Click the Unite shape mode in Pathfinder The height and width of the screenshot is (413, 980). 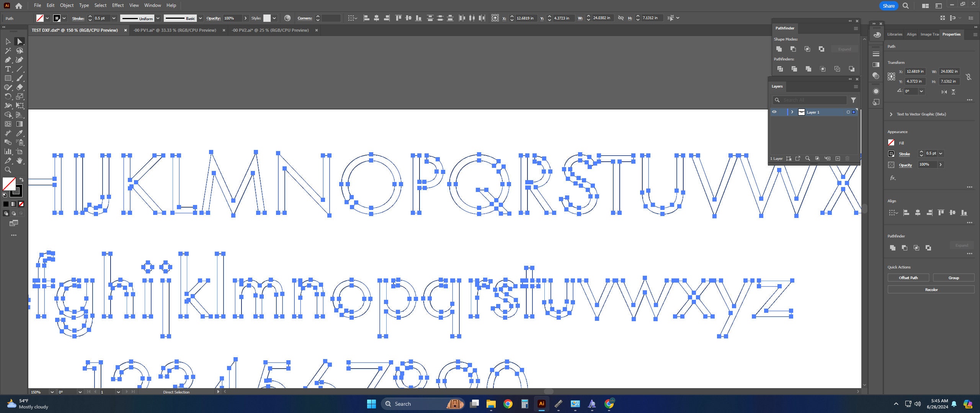click(779, 49)
